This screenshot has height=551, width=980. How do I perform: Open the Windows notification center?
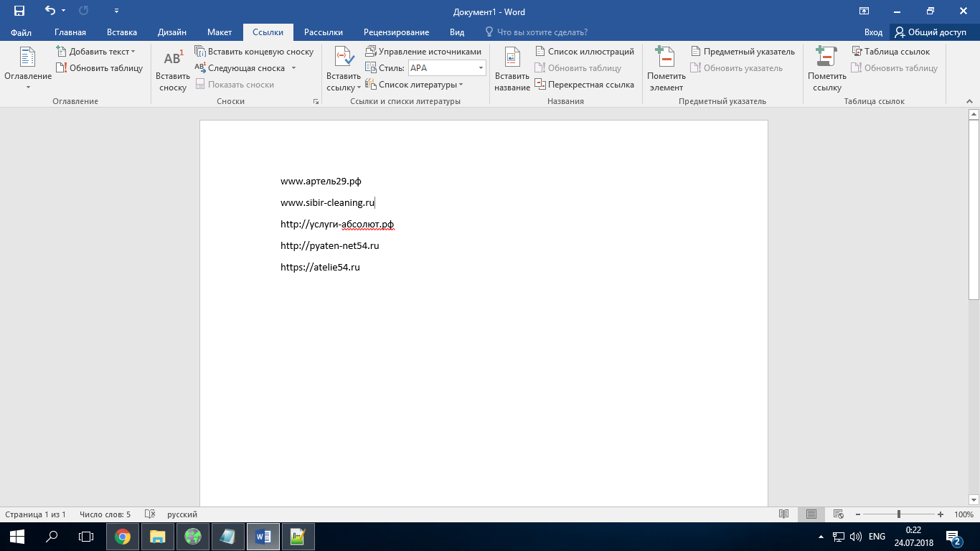tap(954, 537)
